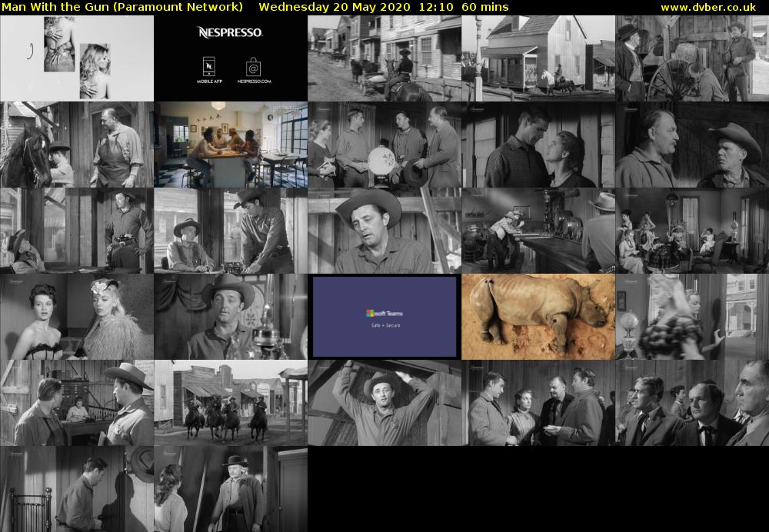769x532 pixels.
Task: Open the office frame with clerk at desk
Action: tap(77, 403)
